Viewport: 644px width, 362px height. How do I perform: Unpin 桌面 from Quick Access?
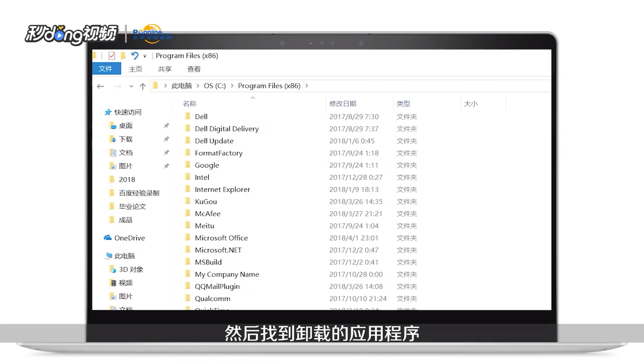(x=167, y=126)
